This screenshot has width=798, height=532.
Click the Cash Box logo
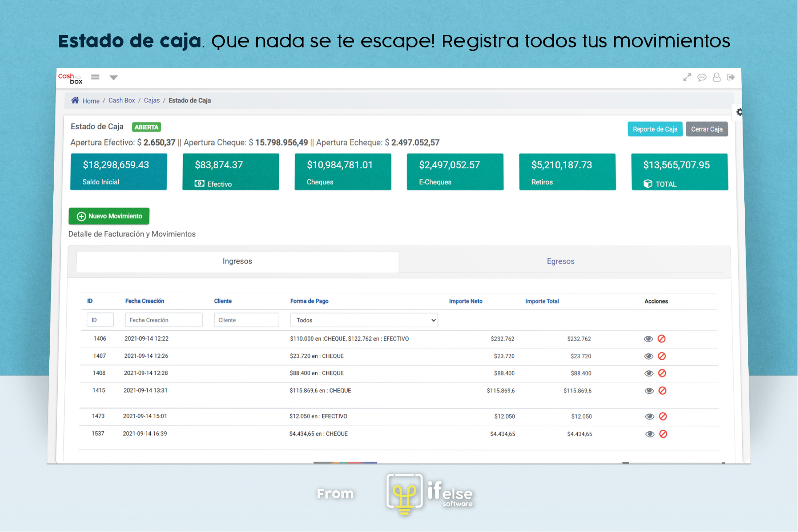70,78
